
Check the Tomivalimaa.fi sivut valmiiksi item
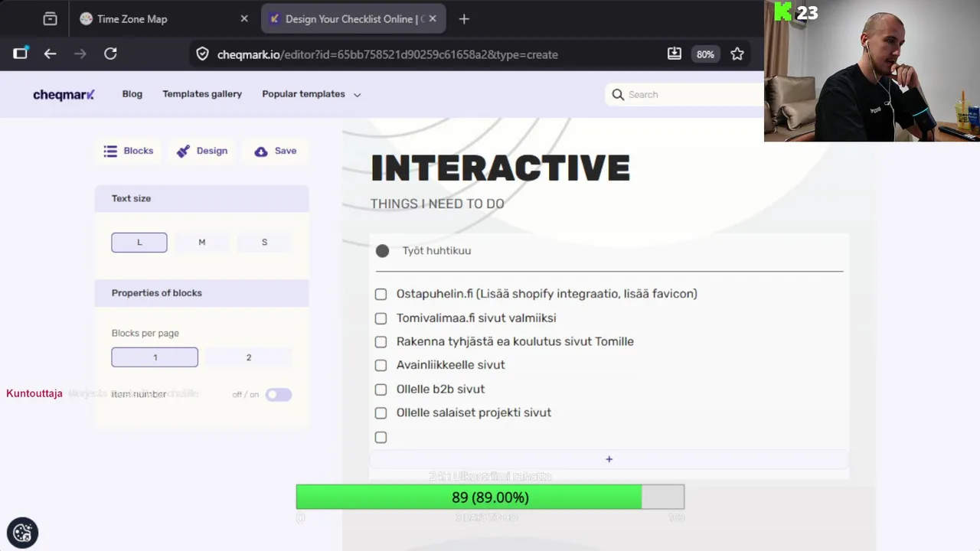(x=381, y=318)
